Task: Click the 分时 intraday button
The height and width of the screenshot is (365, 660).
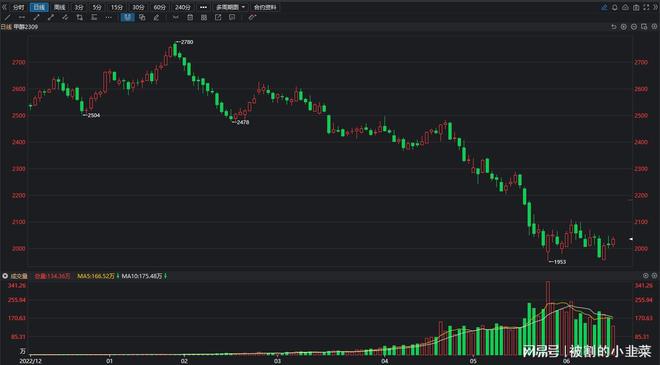Action: [18, 8]
